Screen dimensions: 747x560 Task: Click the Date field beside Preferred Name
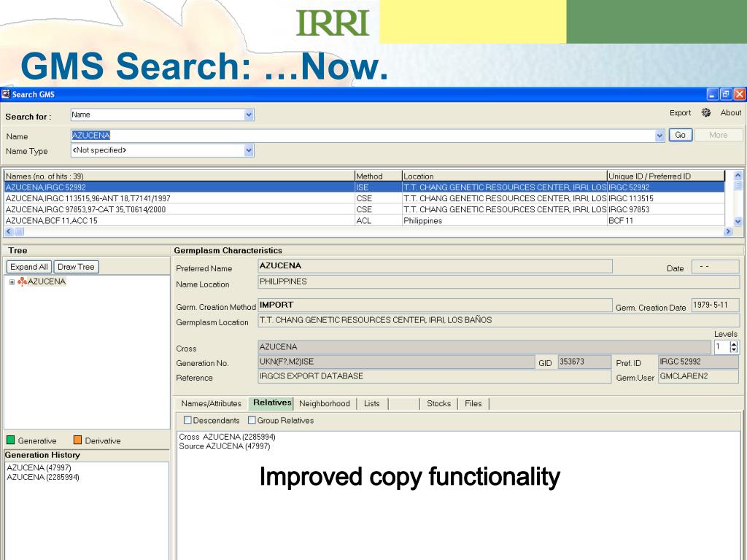(x=715, y=267)
